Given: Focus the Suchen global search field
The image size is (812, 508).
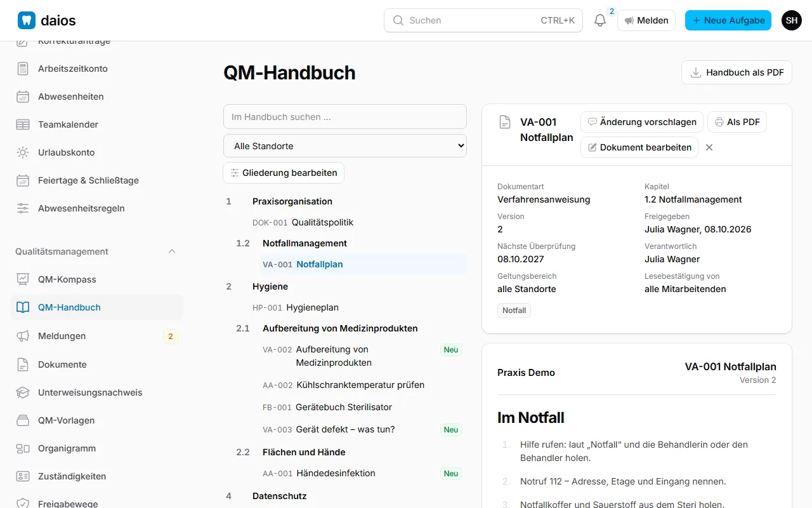Looking at the screenshot, I should point(483,20).
